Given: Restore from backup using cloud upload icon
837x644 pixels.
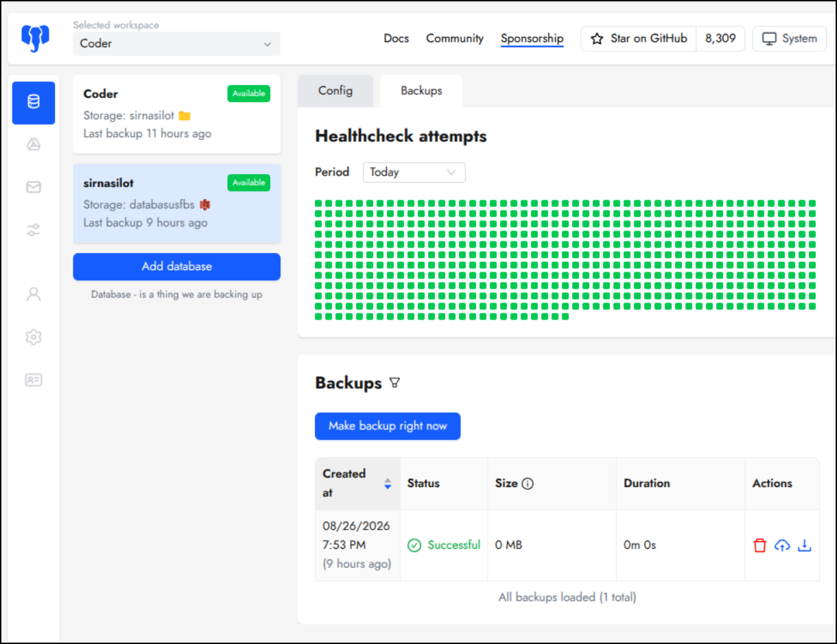Looking at the screenshot, I should [x=782, y=545].
